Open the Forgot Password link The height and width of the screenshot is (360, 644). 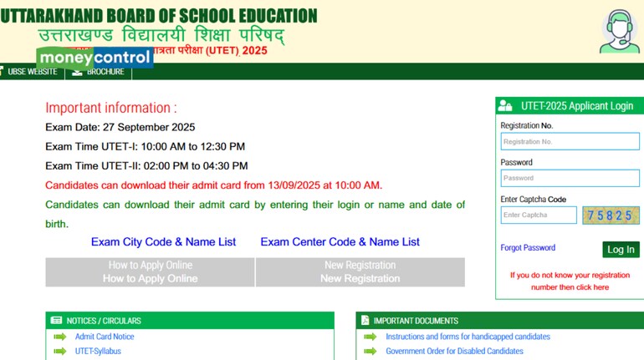point(528,247)
